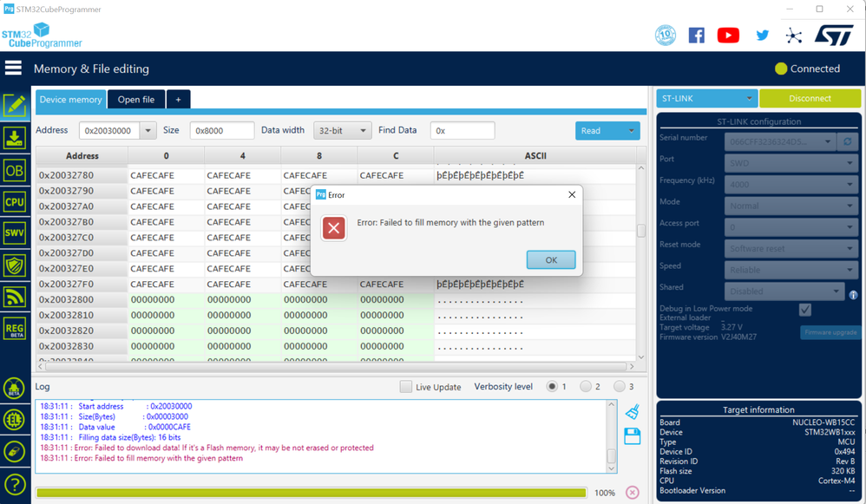Expand the Read button dropdown arrow
This screenshot has height=504, width=866.
(x=631, y=131)
